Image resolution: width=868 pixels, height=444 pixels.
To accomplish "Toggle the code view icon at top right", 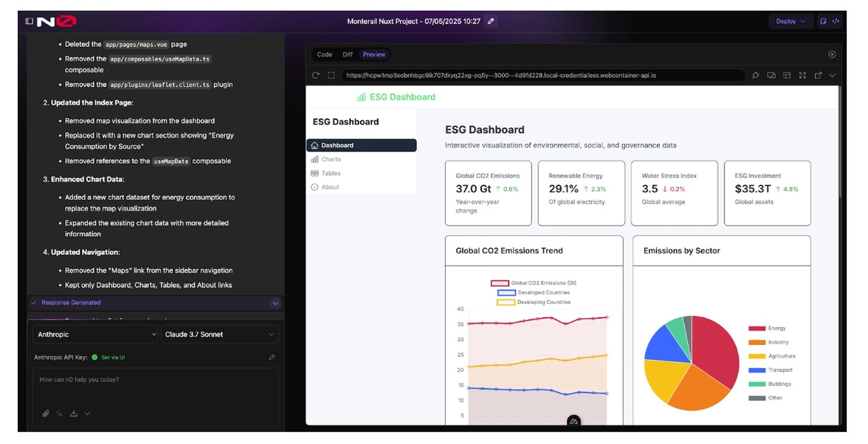I will tap(835, 21).
